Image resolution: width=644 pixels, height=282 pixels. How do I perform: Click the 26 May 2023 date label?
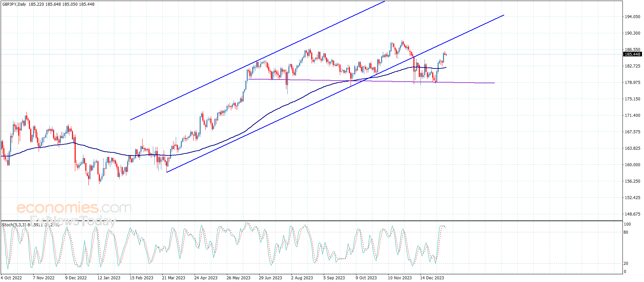click(x=238, y=278)
